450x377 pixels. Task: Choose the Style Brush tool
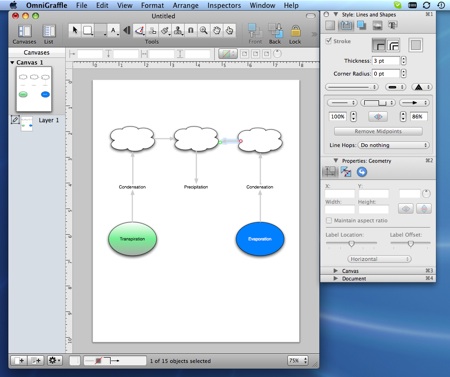pyautogui.click(x=165, y=31)
